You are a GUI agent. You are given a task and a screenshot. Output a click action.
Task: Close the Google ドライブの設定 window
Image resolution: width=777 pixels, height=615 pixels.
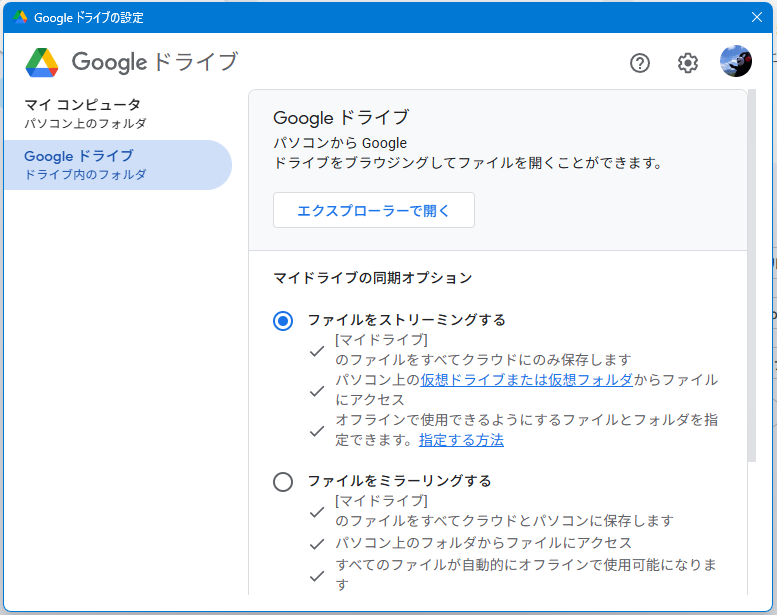(757, 17)
